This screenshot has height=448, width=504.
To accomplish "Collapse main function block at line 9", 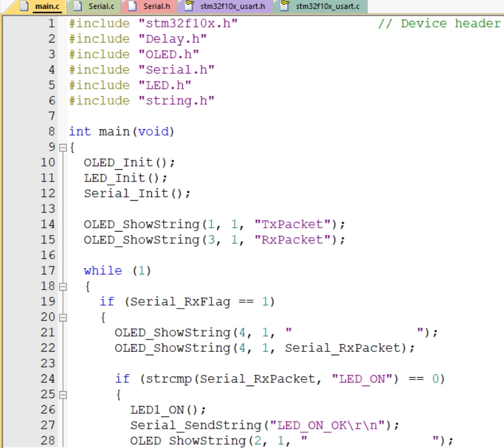I will [x=63, y=147].
